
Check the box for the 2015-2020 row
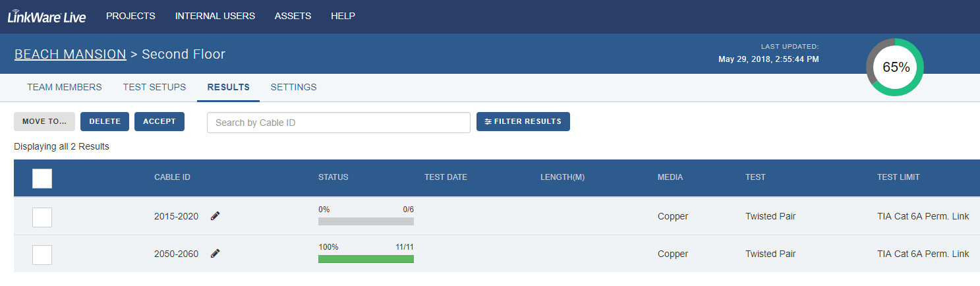pos(42,217)
